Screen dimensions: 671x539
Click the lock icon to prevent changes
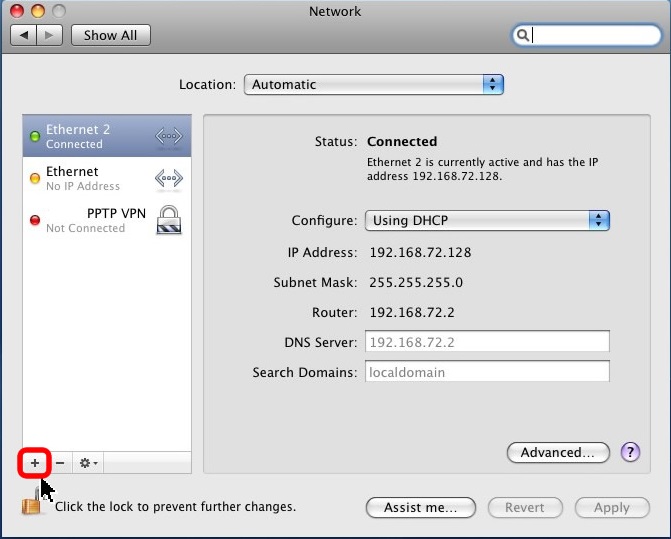click(33, 505)
